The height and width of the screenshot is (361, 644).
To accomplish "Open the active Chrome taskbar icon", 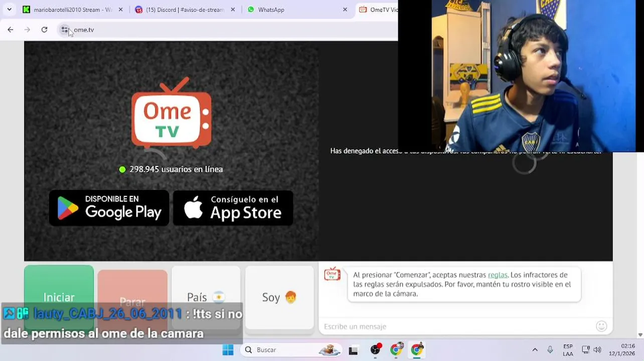I will pyautogui.click(x=417, y=350).
